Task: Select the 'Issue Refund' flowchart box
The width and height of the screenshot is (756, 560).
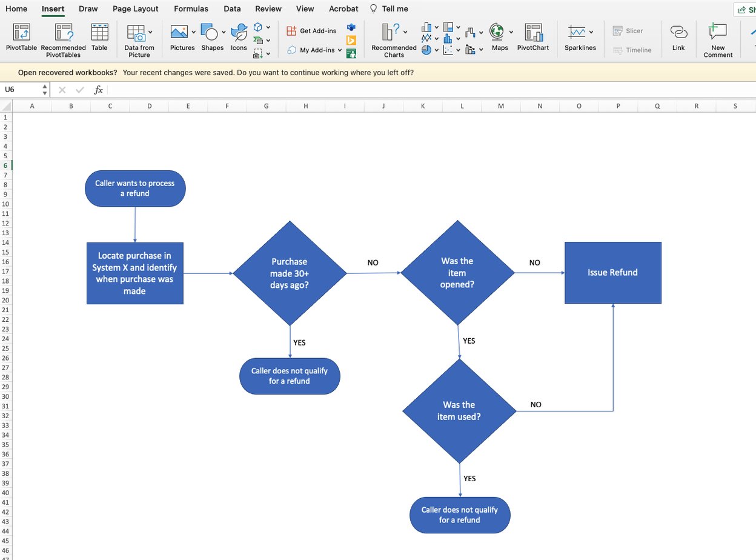Action: [612, 273]
